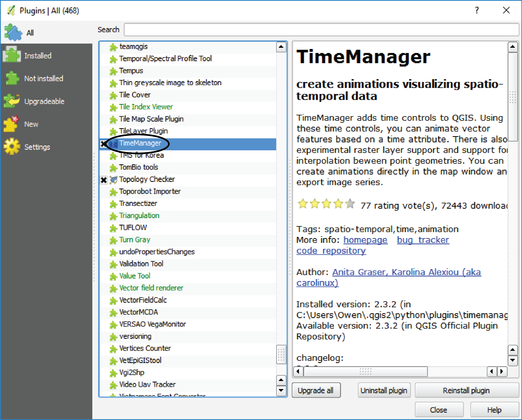This screenshot has height=420, width=522.
Task: Click the New yellow puzzle icon
Action: click(x=11, y=124)
